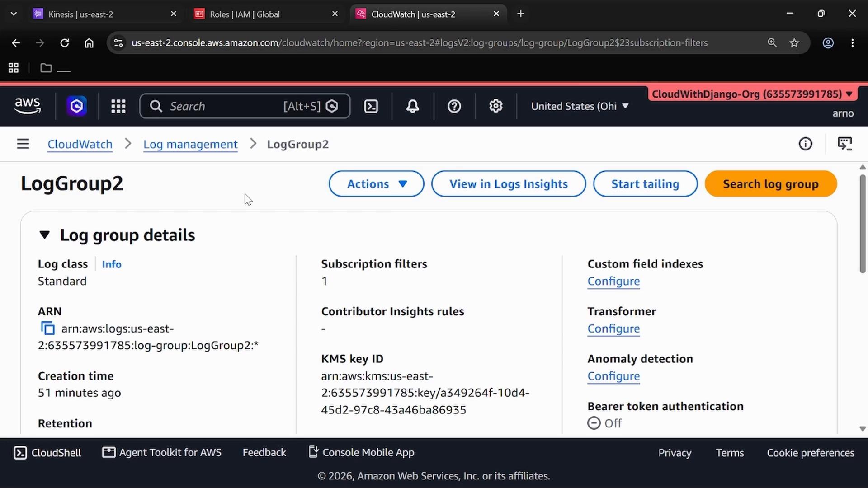Open the browser apps grid shortcut
The image size is (868, 488).
coord(14,68)
